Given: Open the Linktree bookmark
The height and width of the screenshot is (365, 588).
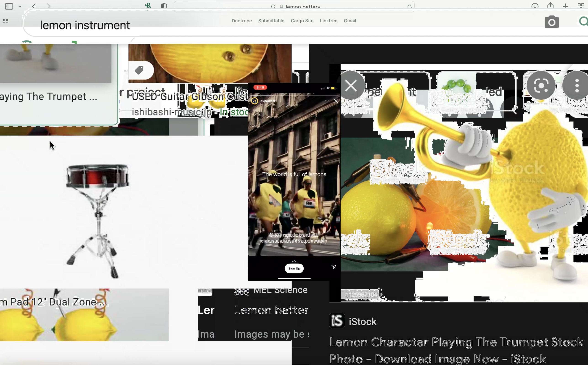Looking at the screenshot, I should (x=328, y=21).
